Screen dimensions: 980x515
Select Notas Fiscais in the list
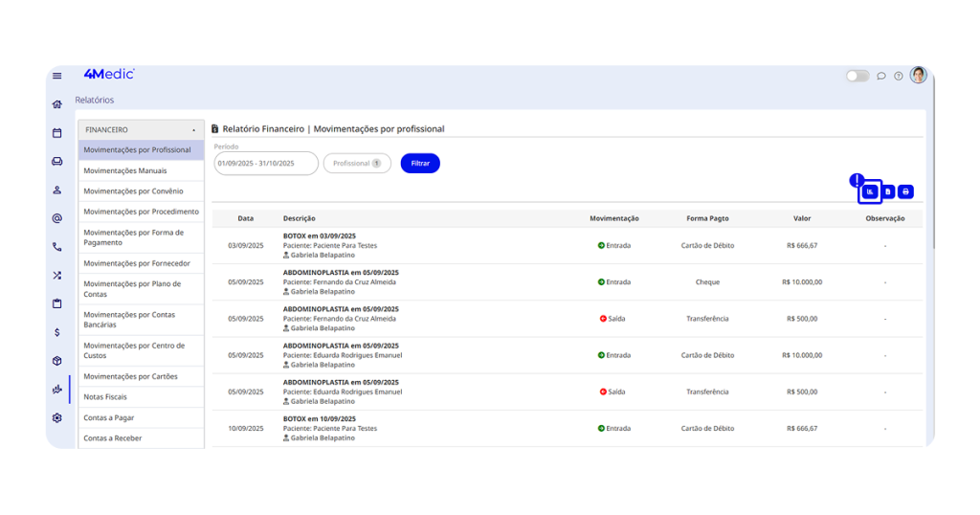pyautogui.click(x=105, y=397)
